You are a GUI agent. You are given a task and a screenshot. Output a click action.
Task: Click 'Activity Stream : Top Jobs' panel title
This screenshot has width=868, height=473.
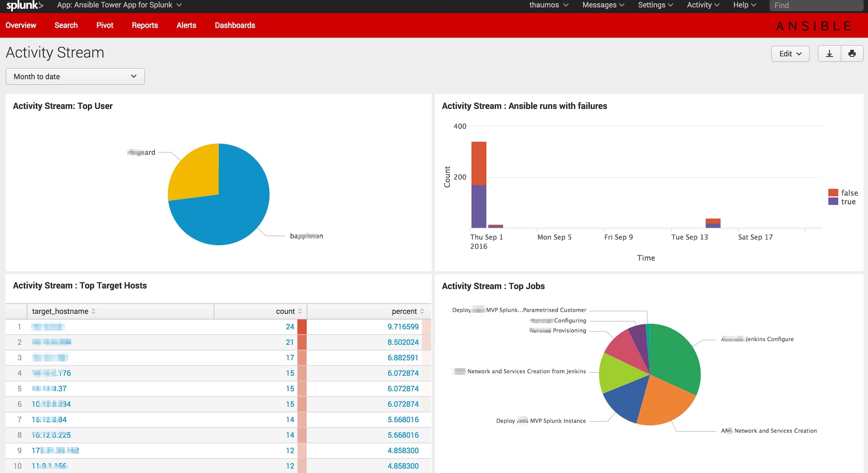[493, 286]
